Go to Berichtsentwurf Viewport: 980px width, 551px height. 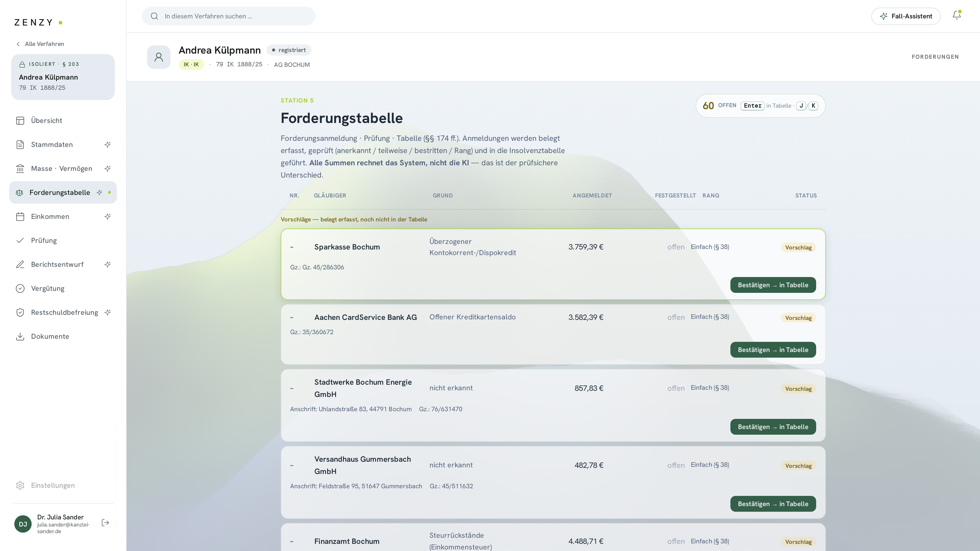(63, 264)
